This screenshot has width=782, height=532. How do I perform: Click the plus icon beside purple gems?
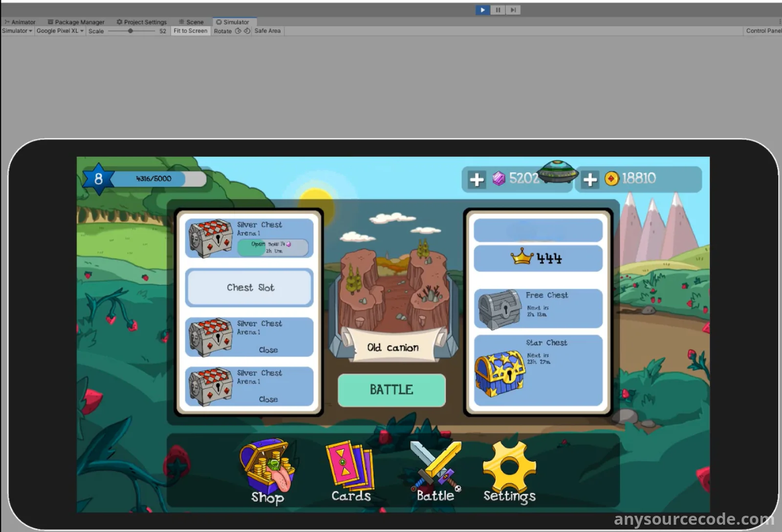[477, 179]
